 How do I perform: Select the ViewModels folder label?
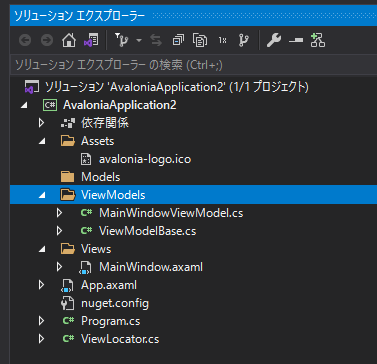coord(113,195)
